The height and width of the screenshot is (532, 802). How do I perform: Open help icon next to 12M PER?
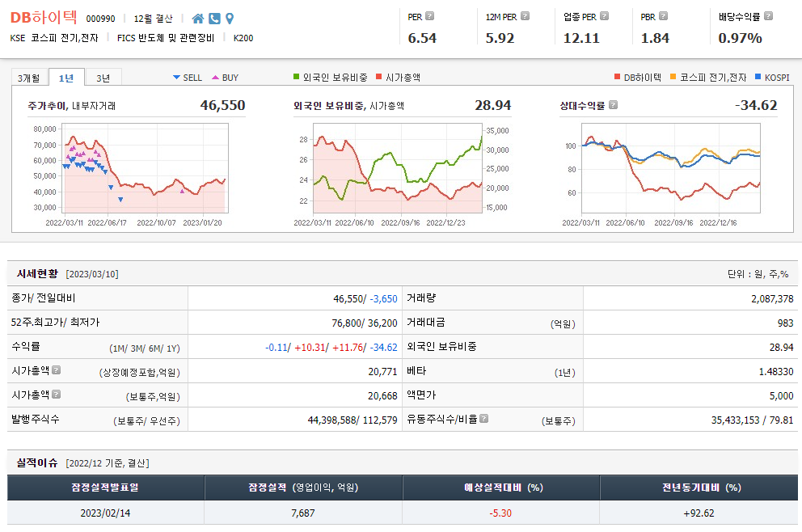(525, 16)
